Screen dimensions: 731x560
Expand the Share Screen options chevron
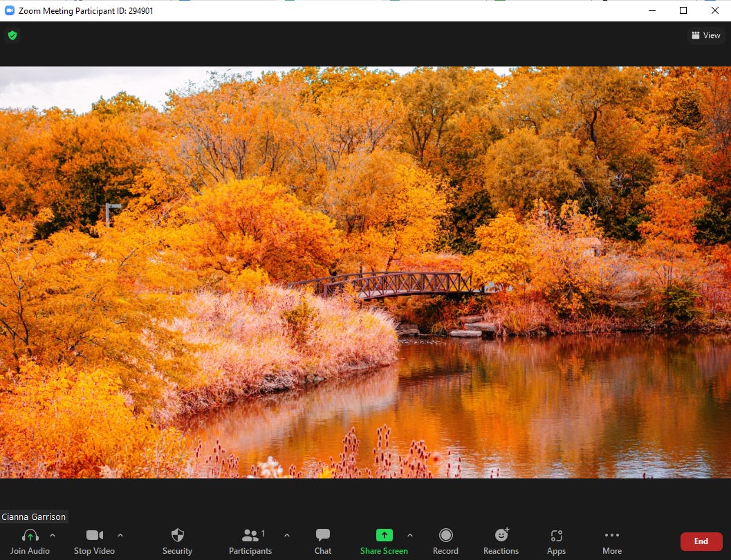point(411,534)
